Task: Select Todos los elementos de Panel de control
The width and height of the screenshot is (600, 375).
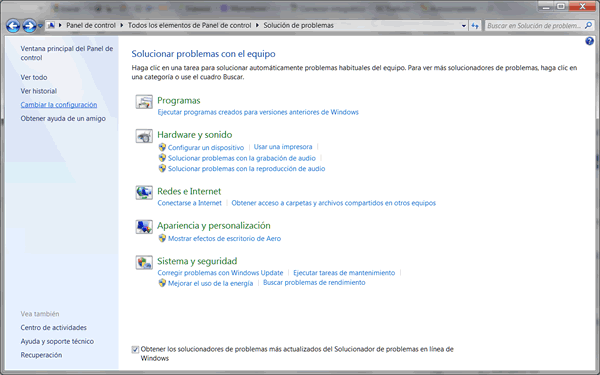Action: (189, 25)
